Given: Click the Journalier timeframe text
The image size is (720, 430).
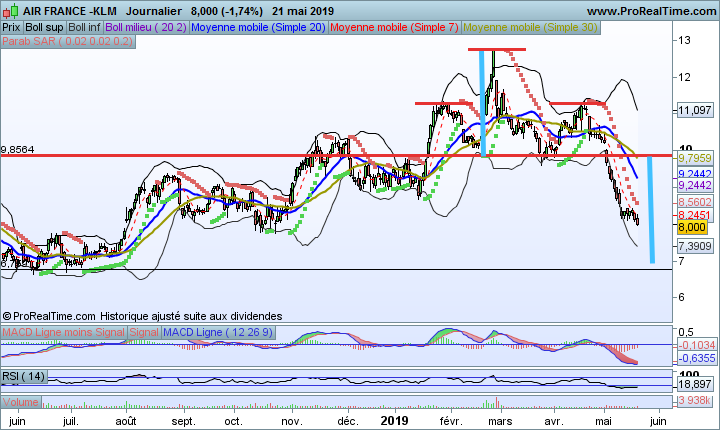Looking at the screenshot, I should pos(154,11).
